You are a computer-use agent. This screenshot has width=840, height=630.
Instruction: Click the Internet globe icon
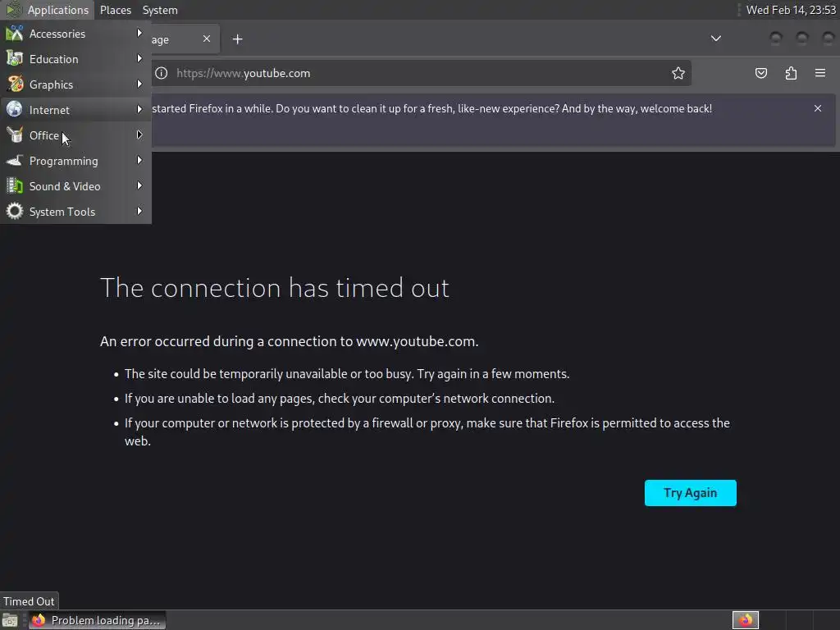15,109
